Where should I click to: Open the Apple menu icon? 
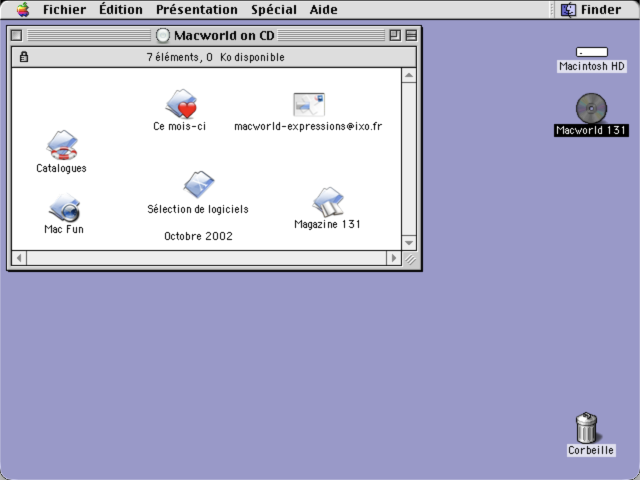(23, 9)
